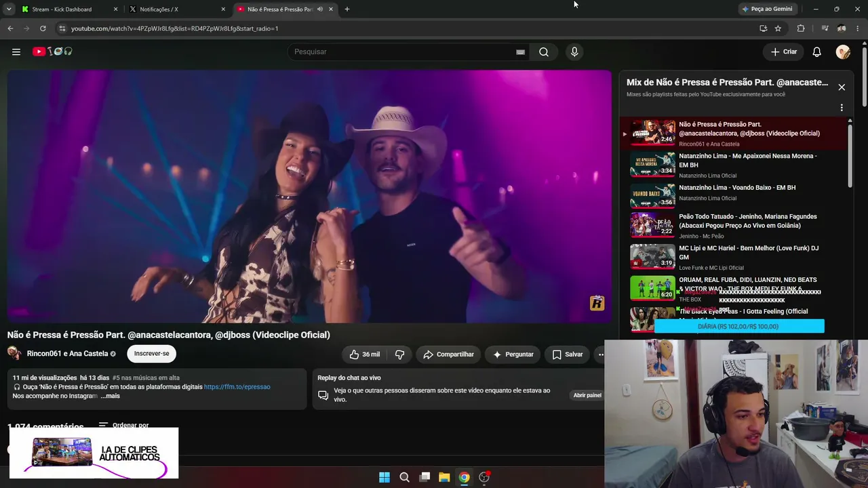Open the Chrome extensions puzzle icon
The image size is (868, 488).
click(801, 28)
